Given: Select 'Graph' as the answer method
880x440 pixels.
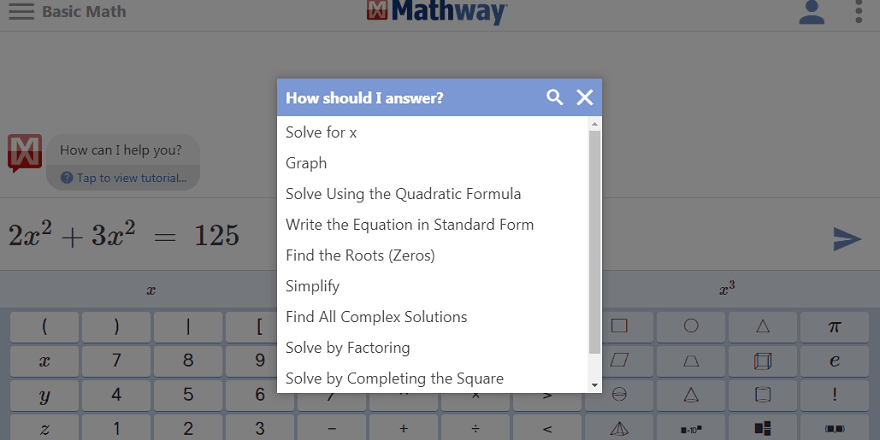Looking at the screenshot, I should click(x=306, y=163).
